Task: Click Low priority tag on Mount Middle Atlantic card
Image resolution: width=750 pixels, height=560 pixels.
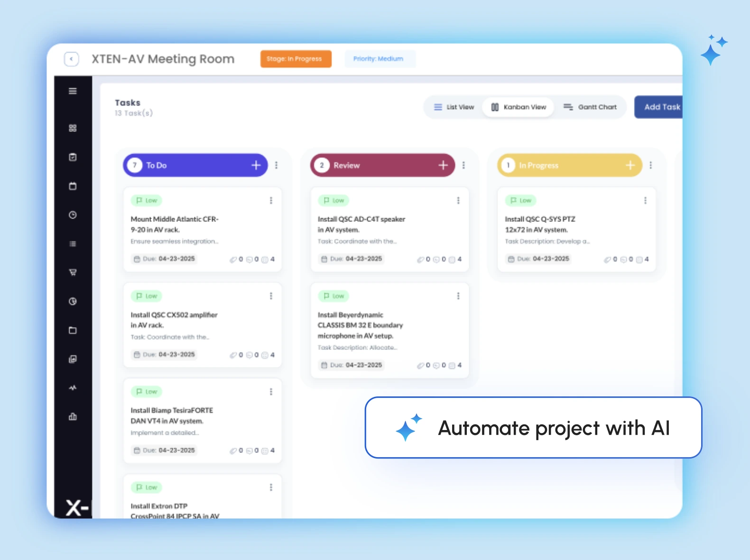Action: click(x=147, y=201)
